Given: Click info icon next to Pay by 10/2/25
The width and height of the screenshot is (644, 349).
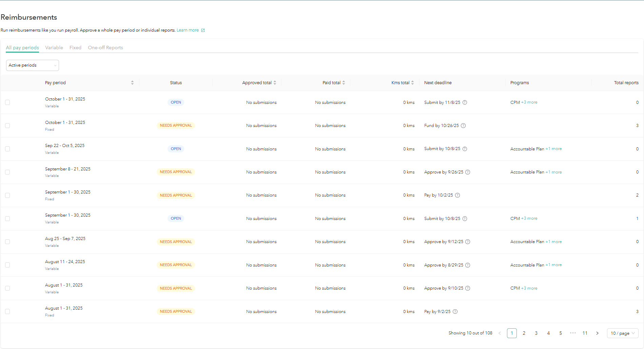Looking at the screenshot, I should point(457,195).
